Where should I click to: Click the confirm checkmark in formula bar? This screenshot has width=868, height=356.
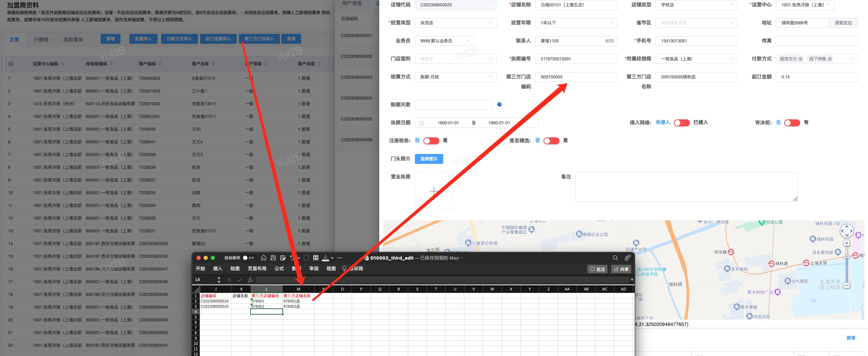240,280
